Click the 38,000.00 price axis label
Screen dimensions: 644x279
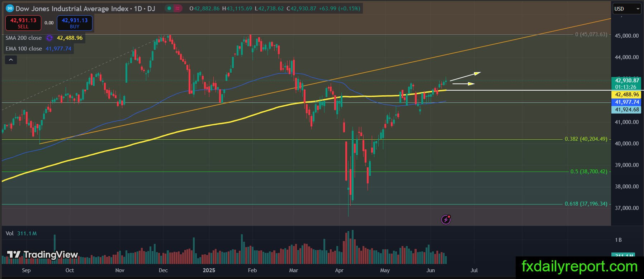[627, 187]
